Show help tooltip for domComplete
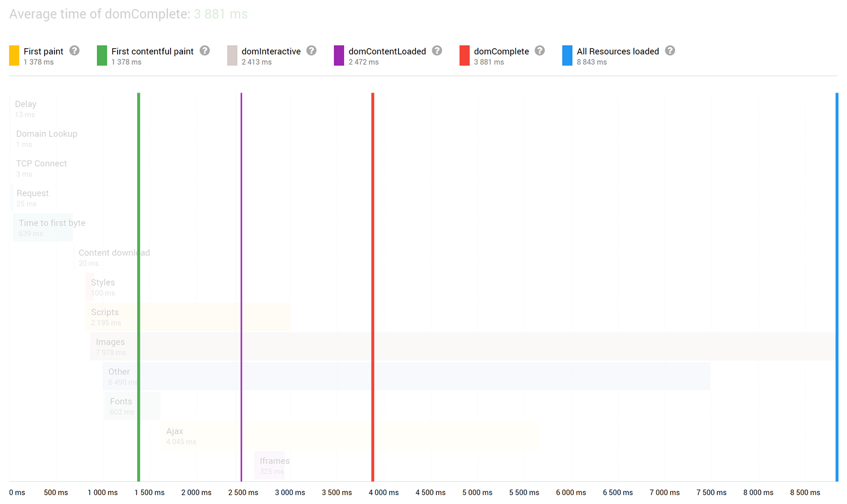Screen dimensions: 847x504 click(540, 51)
